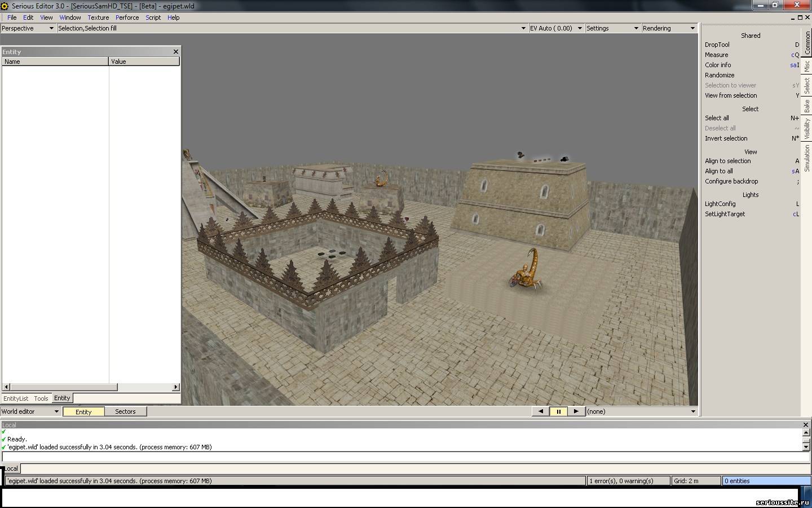Open the Help menu
Viewport: 812px width, 508px height.
pyautogui.click(x=173, y=17)
